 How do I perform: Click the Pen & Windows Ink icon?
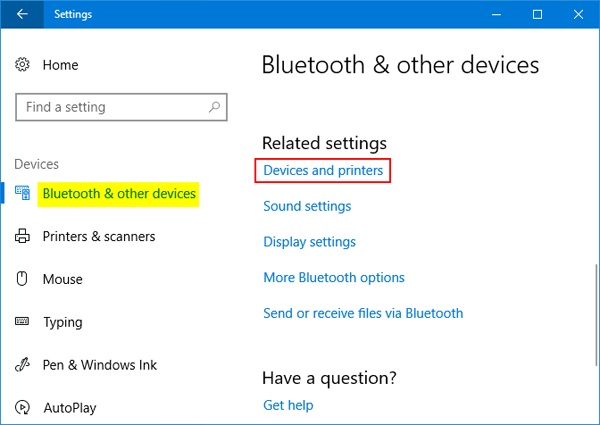click(23, 365)
